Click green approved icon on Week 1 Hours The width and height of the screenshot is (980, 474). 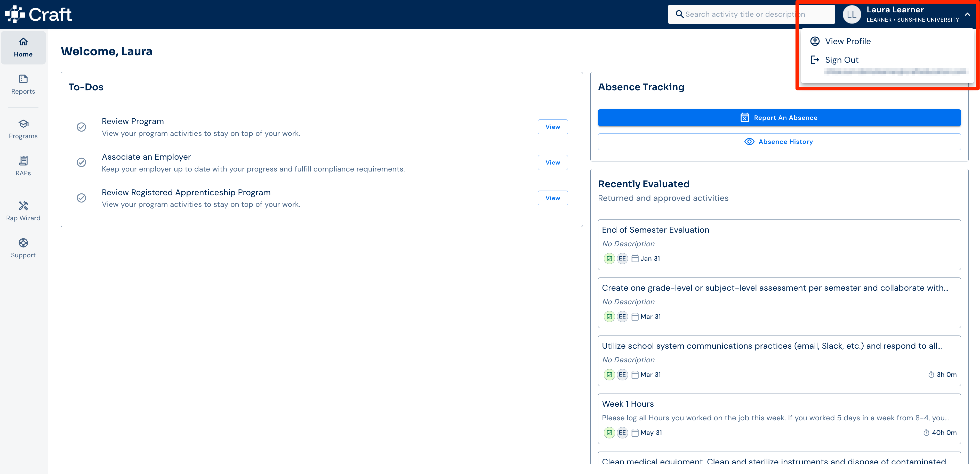pos(609,432)
